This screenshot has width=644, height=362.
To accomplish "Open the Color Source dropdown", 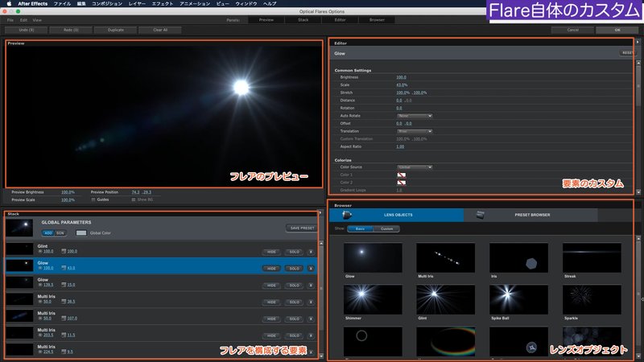I will click(415, 167).
